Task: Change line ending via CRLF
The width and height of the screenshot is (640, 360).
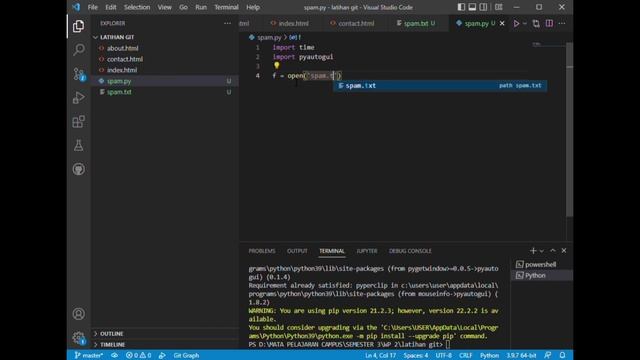Action: 465,356
